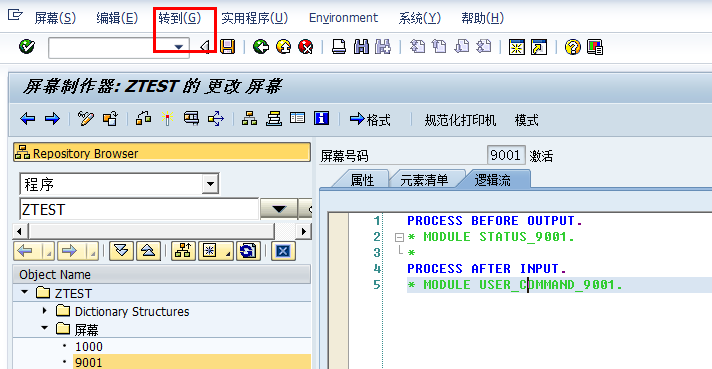The height and width of the screenshot is (369, 712).
Task: Click the Repository Browser button
Action: point(162,153)
